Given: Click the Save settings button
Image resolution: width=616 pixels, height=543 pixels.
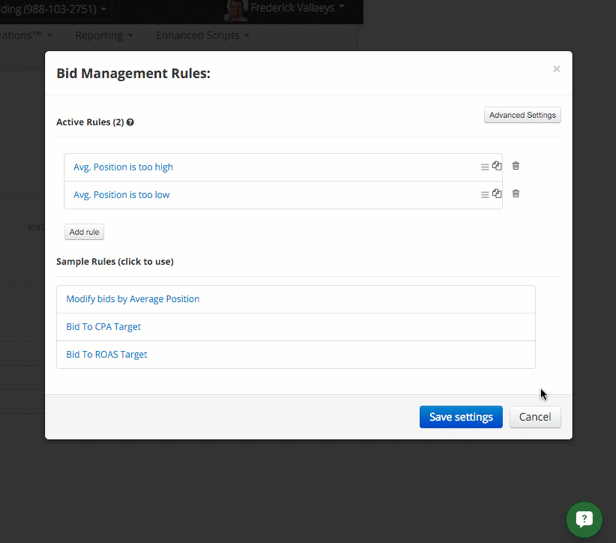Looking at the screenshot, I should [460, 417].
